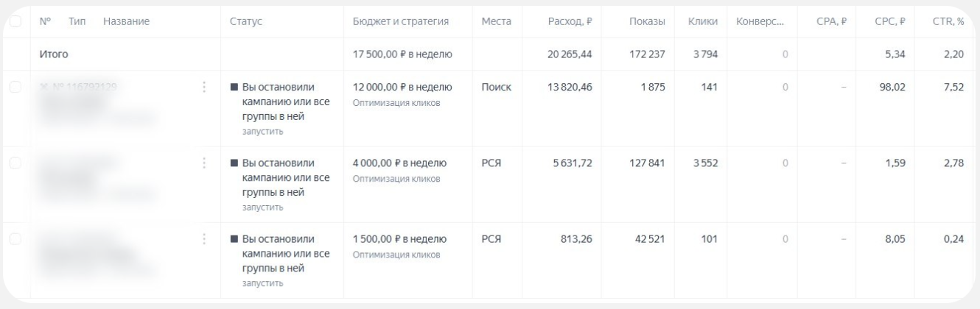Image resolution: width=980 pixels, height=309 pixels.
Task: Open the three-dot menu for the 1 500,00 ₽ campaign
Action: point(203,239)
